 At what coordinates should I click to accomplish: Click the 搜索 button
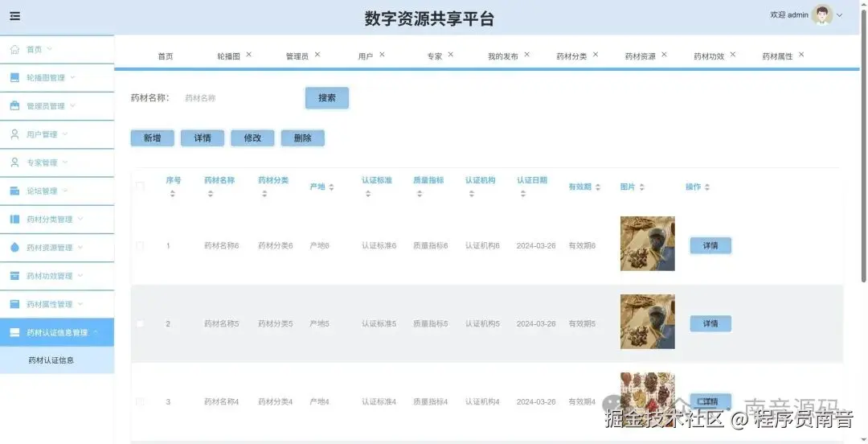pyautogui.click(x=327, y=97)
